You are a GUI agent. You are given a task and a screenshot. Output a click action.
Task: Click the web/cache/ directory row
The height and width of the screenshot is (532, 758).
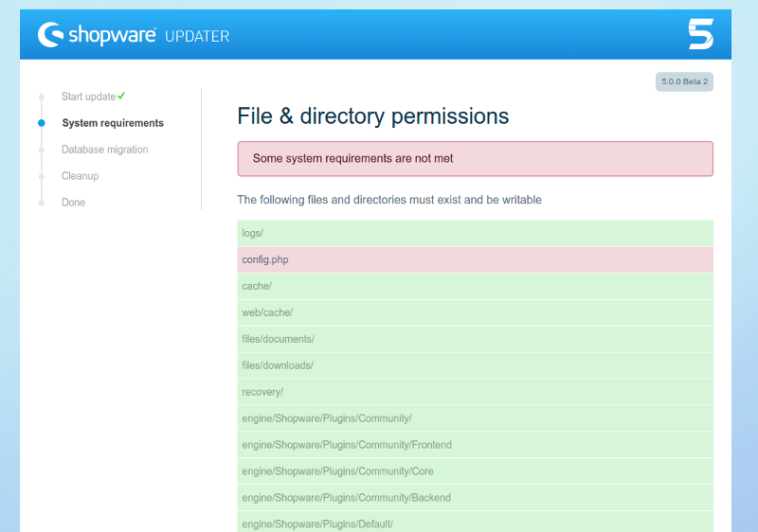[x=475, y=312]
